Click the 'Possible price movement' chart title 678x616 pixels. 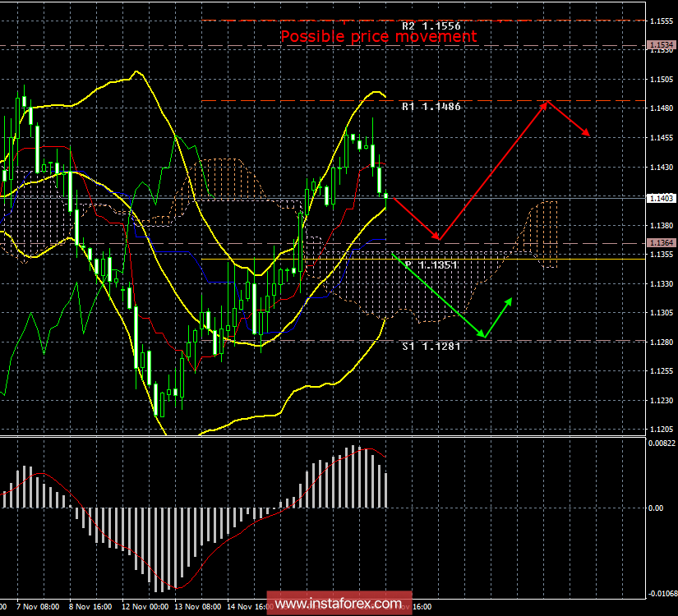click(x=379, y=36)
